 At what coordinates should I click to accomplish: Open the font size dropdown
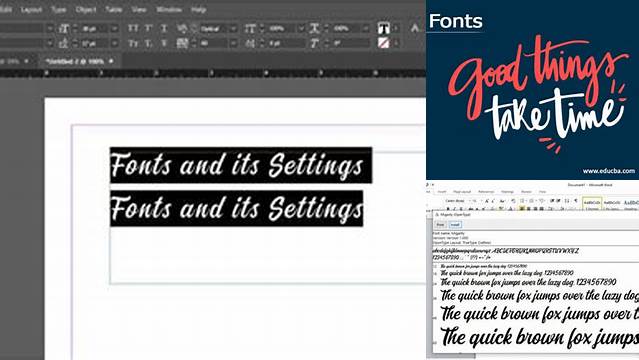[x=115, y=29]
